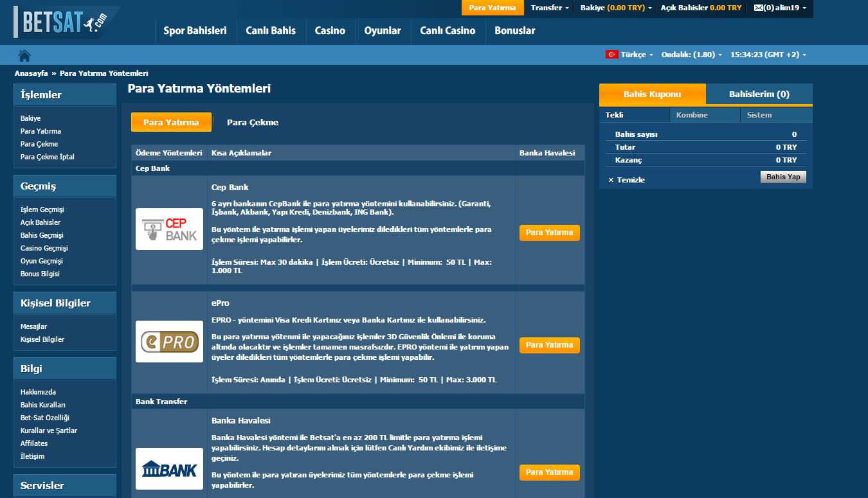Select the Bahis Kuponu tab
Viewport: 868px width, 498px height.
click(652, 94)
